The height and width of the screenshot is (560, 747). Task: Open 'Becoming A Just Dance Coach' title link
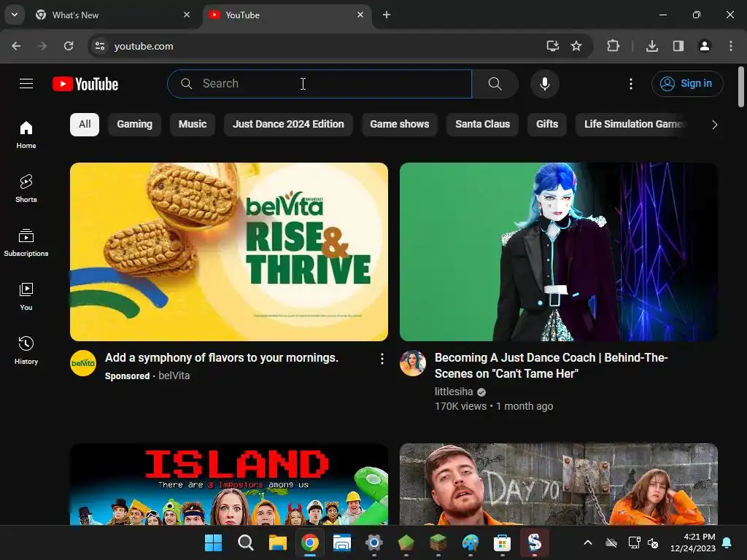tap(551, 366)
